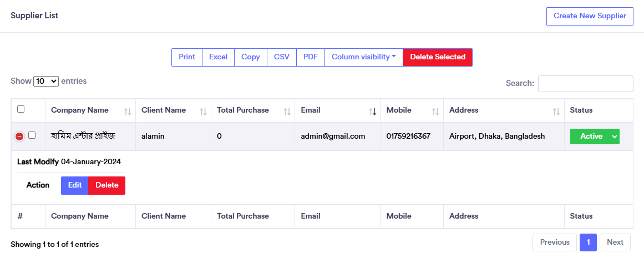Sort by Email arrows icon
This screenshot has width=644, height=263.
tap(373, 112)
